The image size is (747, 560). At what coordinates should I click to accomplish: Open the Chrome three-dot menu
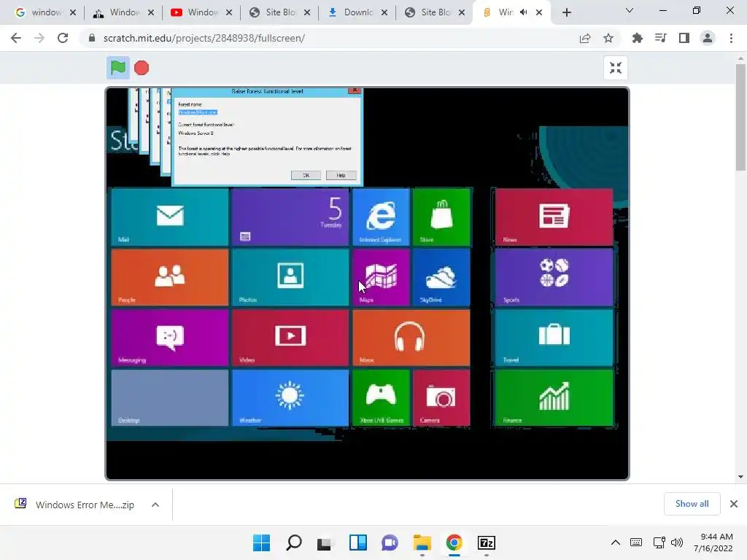[731, 38]
